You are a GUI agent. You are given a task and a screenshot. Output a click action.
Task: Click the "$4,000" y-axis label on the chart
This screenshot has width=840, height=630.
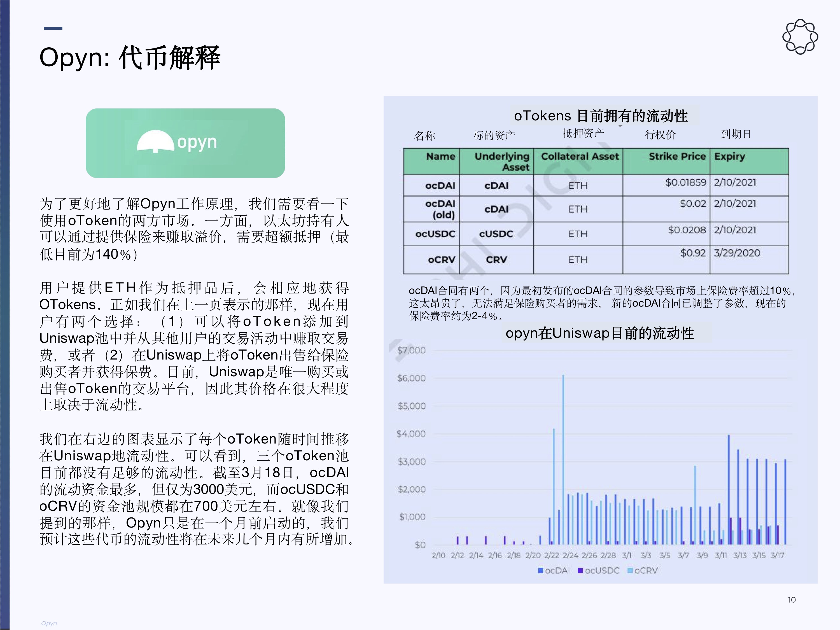coord(411,434)
